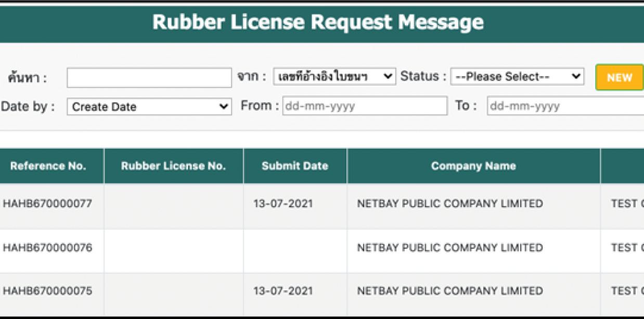Click the empty Rubber License No. cell

pos(173,203)
